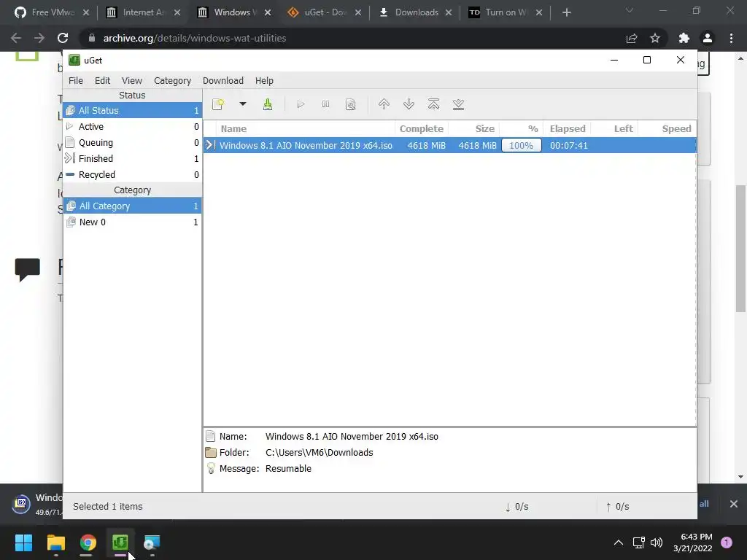Reload the archive.org page
Screen dimensions: 747x560
(63, 38)
